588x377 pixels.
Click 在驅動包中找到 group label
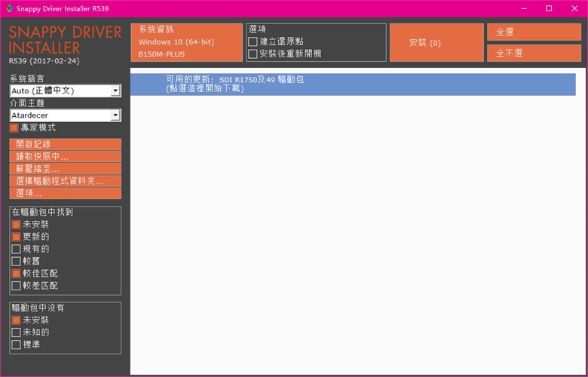(x=42, y=213)
